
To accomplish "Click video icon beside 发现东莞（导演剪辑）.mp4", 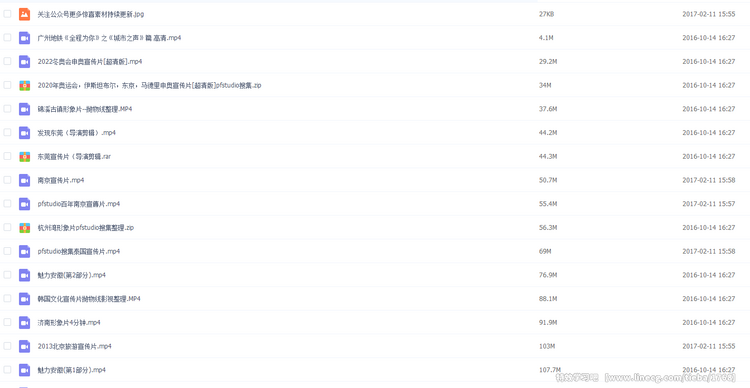I will [24, 133].
